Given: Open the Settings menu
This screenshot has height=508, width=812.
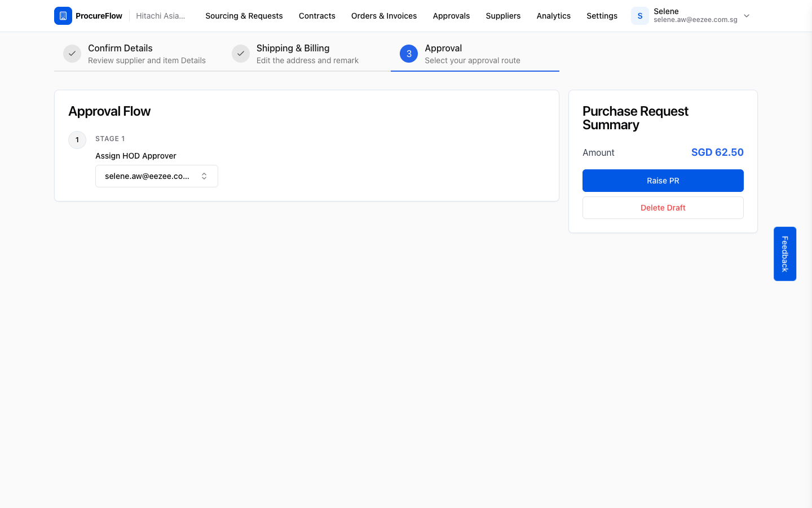Looking at the screenshot, I should [x=602, y=16].
